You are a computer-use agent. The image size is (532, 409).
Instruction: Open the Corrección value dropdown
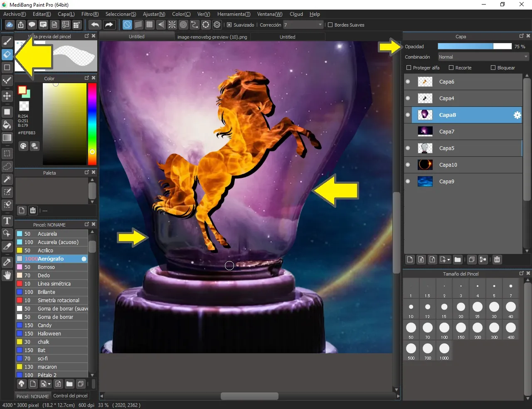303,25
